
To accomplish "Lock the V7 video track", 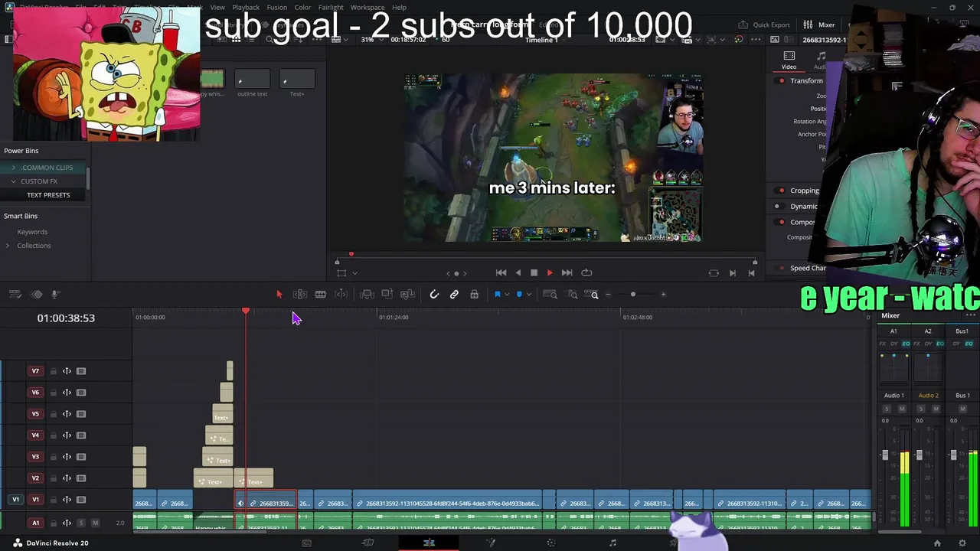I will pyautogui.click(x=53, y=371).
